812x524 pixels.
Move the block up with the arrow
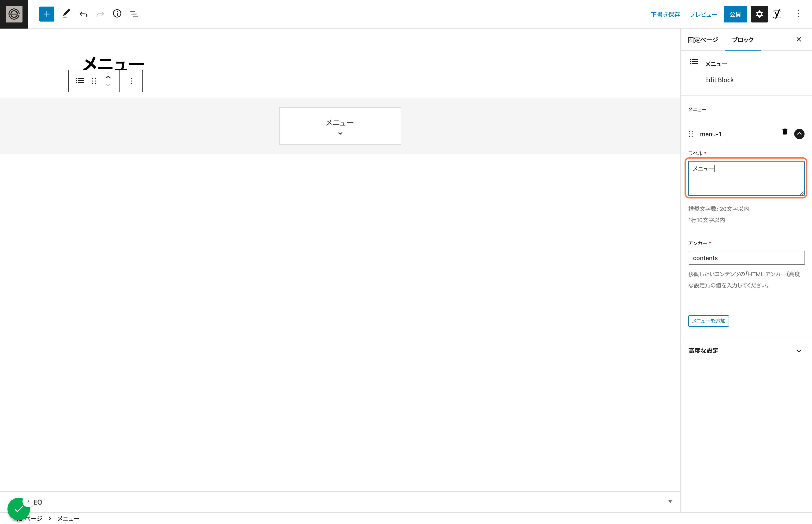(108, 77)
